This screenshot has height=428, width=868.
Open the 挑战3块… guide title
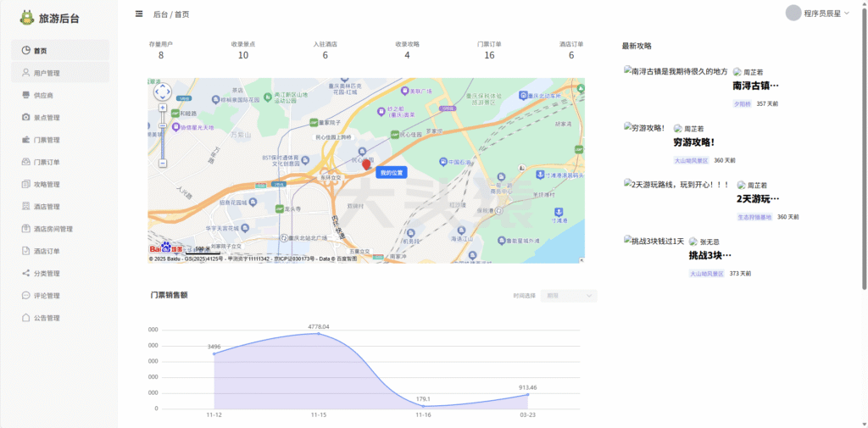tap(710, 255)
